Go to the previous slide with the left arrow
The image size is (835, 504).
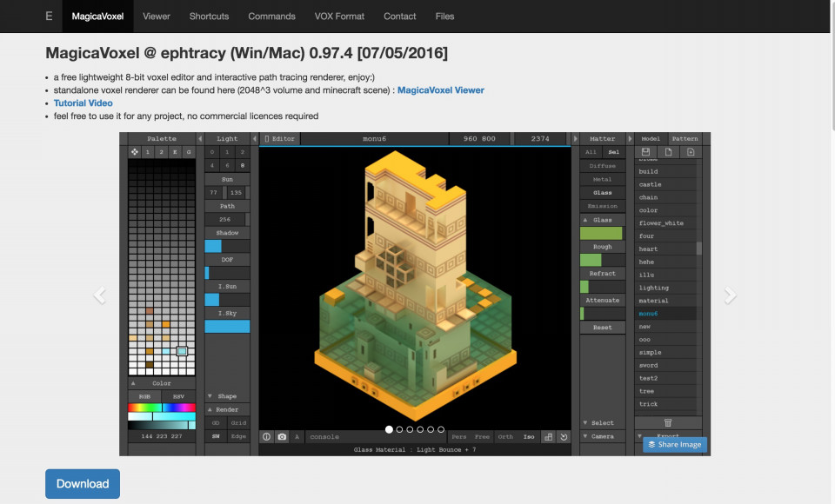99,295
